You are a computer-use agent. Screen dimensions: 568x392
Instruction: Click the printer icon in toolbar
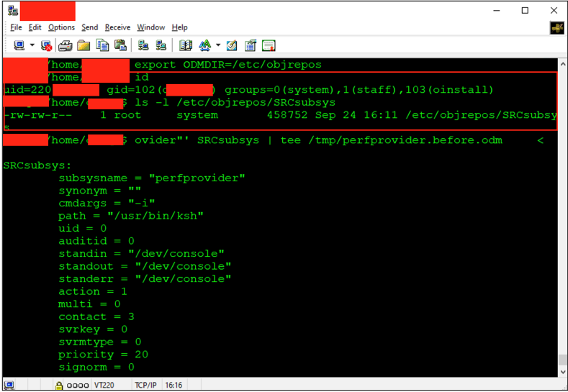(x=66, y=45)
